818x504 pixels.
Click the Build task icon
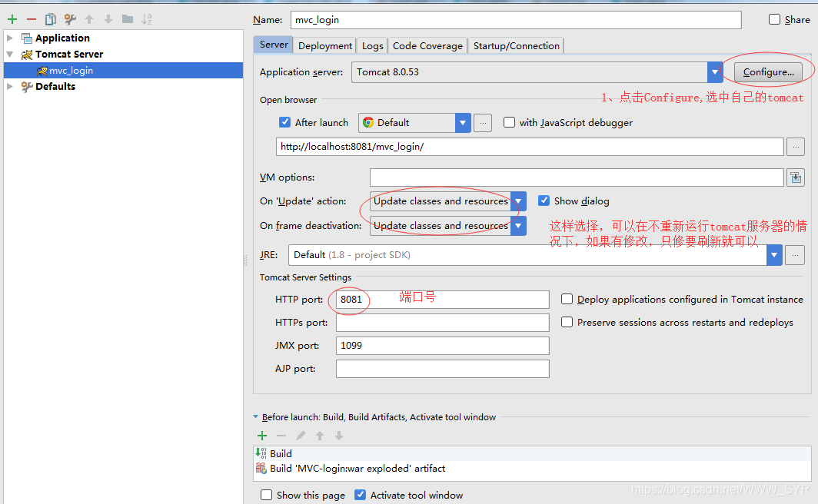261,453
